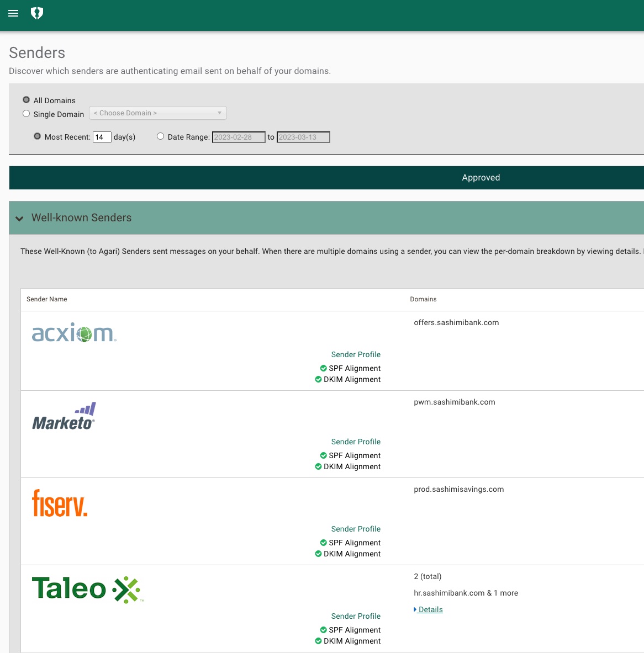Enable the Date Range option
The image size is (644, 653).
[x=160, y=136]
